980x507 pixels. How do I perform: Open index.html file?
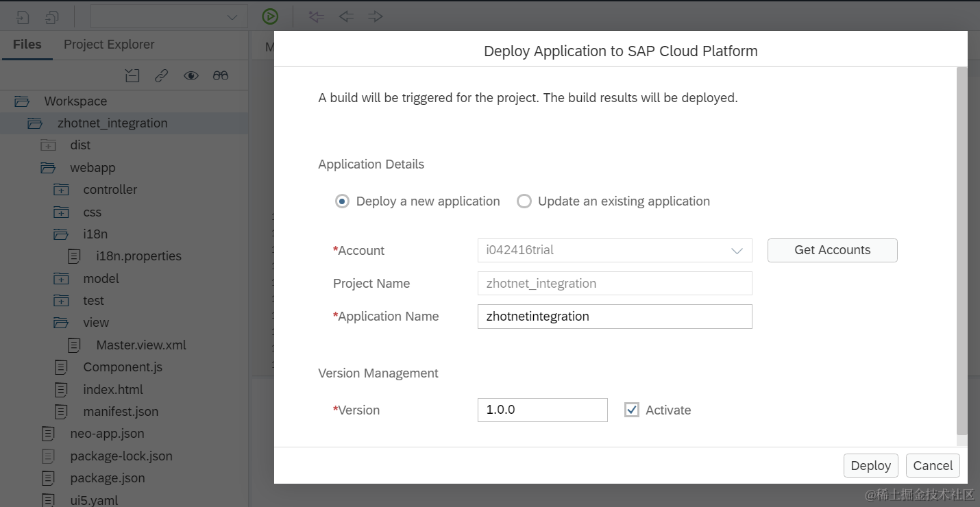tap(113, 390)
